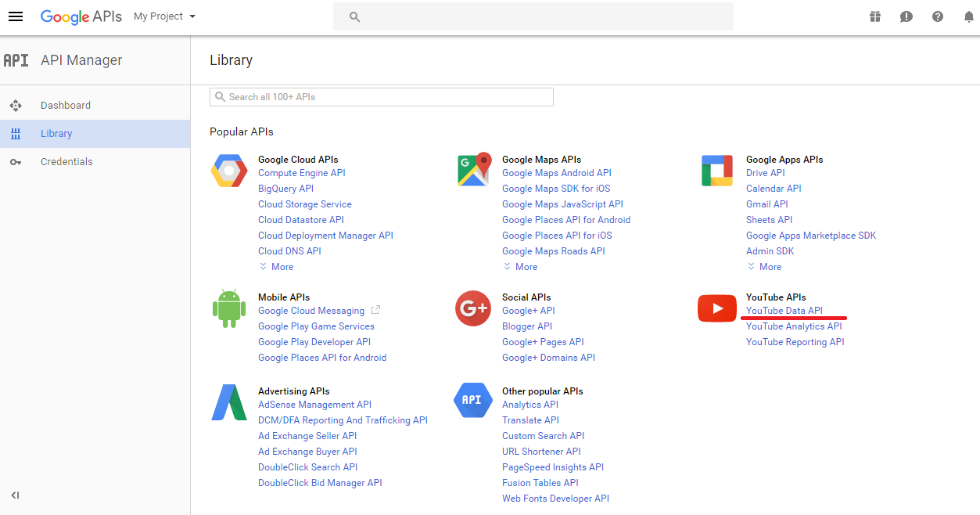Click the API Manager logo icon
Image resolution: width=980 pixels, height=515 pixels.
[16, 60]
